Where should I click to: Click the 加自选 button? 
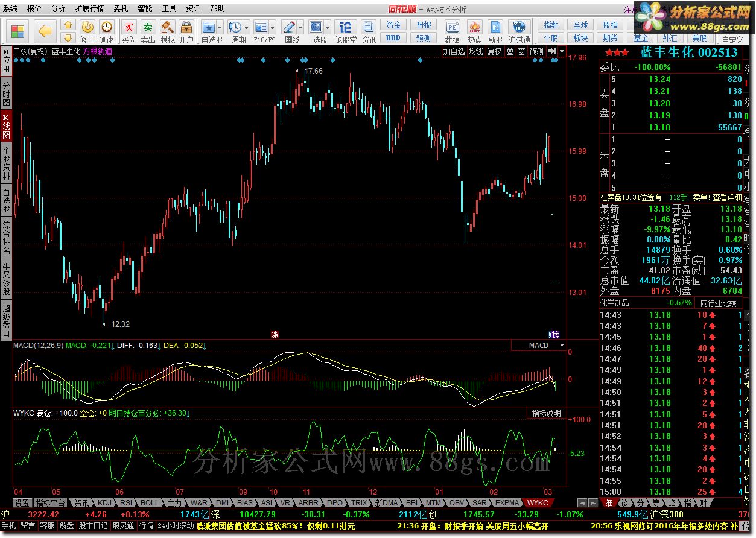pos(454,52)
